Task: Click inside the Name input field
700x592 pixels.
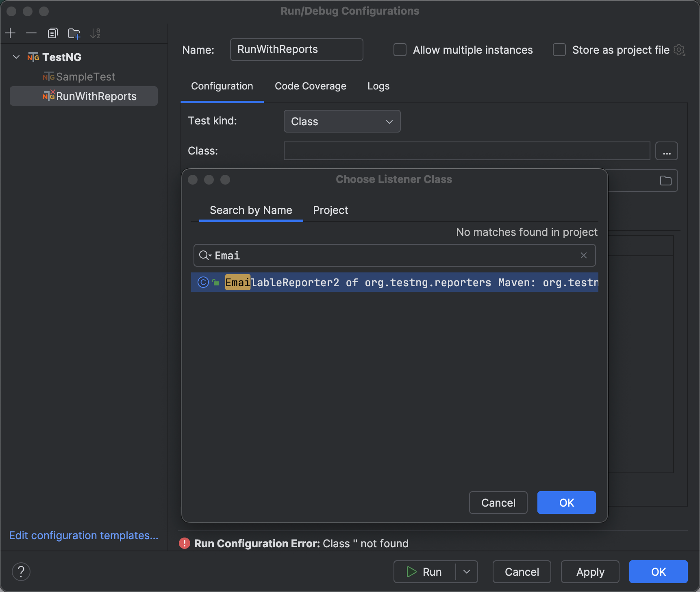Action: pyautogui.click(x=296, y=49)
